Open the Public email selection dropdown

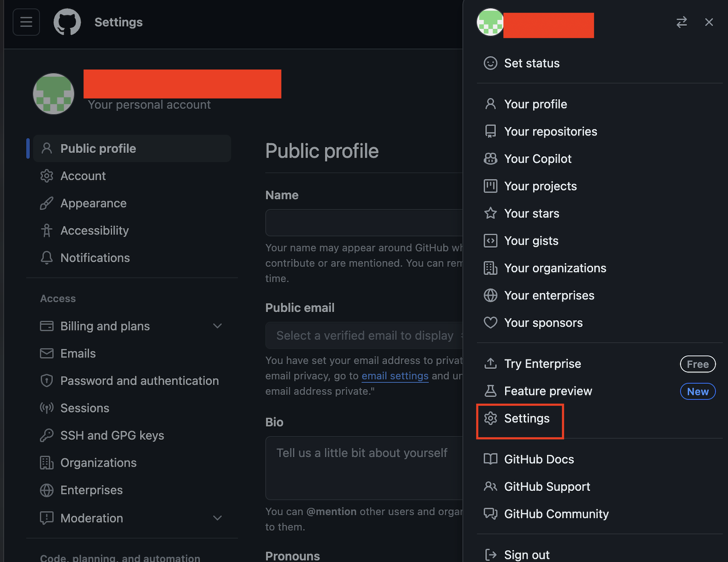pos(365,335)
